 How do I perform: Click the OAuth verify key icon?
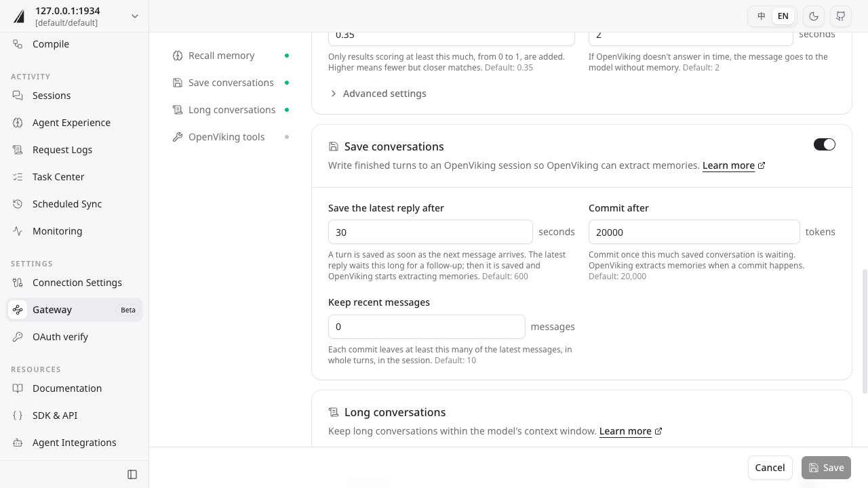[18, 337]
